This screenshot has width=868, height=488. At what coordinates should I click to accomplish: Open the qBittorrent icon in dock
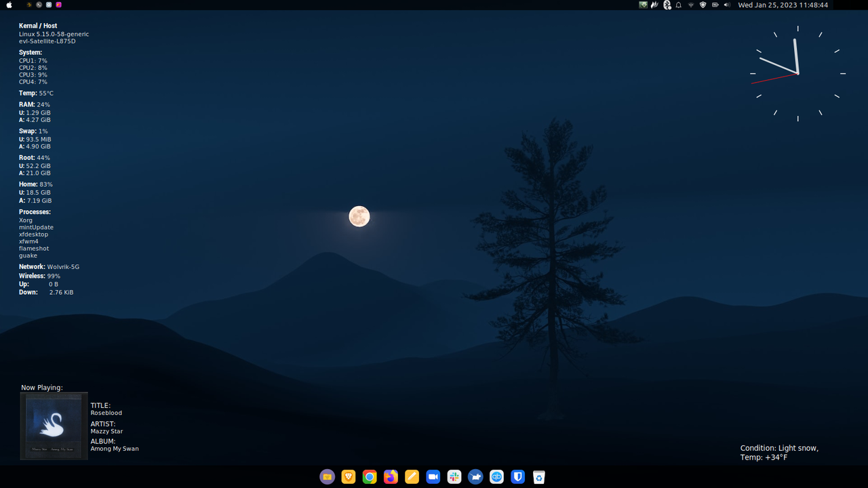click(496, 477)
